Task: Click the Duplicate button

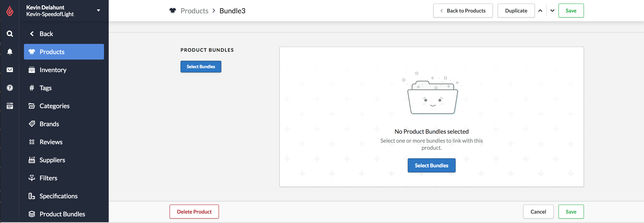Action: [516, 11]
